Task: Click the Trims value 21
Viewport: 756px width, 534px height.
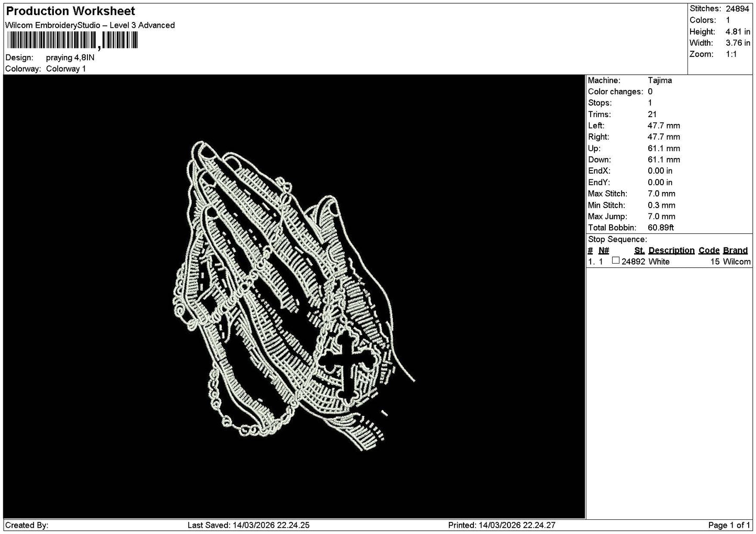Action: [652, 114]
